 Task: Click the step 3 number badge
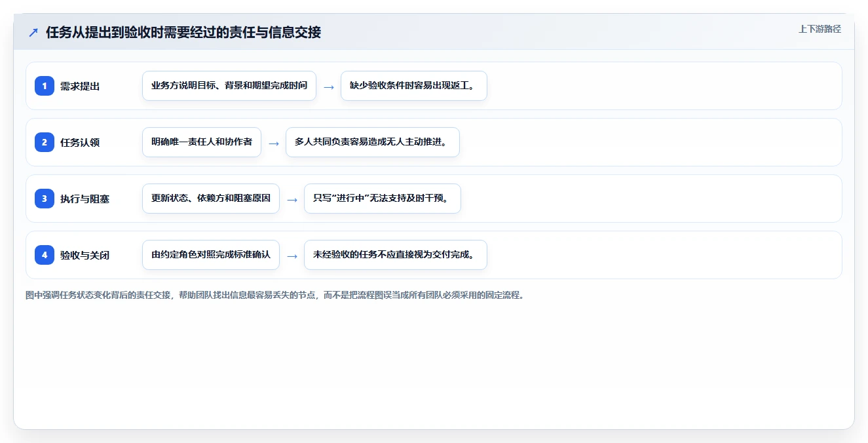(45, 199)
